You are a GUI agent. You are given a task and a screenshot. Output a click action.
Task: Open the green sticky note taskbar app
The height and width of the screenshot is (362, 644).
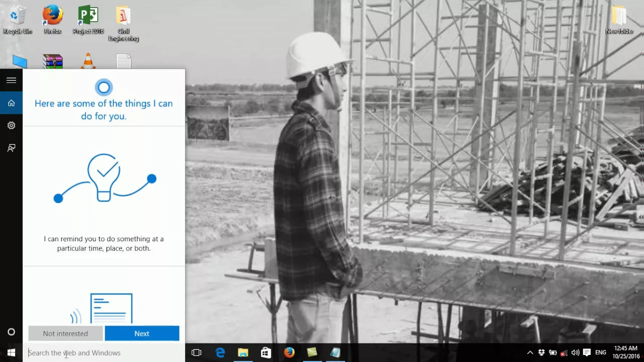tap(312, 353)
